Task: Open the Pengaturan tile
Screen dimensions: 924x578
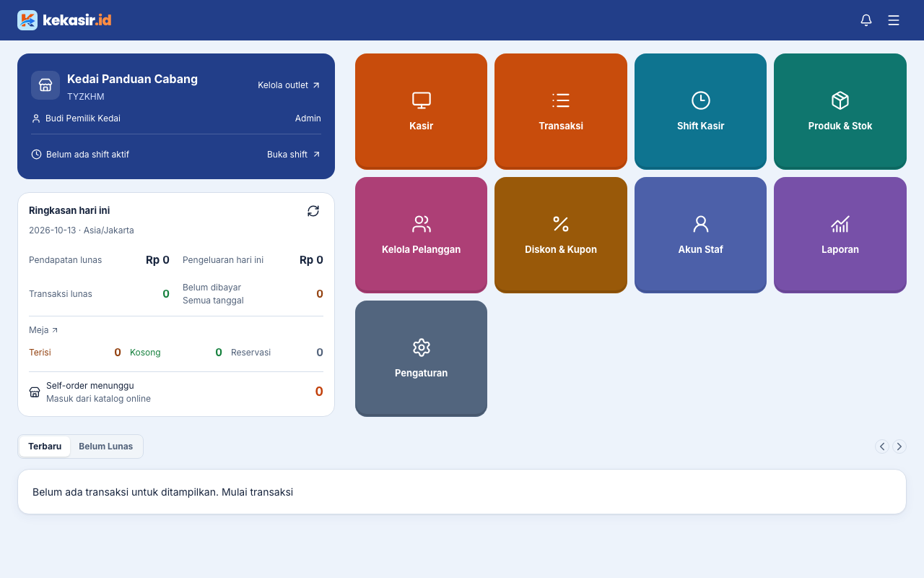Action: tap(421, 358)
